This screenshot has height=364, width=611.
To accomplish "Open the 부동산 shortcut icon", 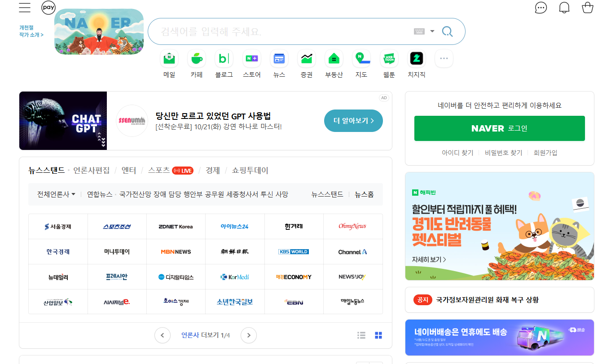I will pos(334,58).
